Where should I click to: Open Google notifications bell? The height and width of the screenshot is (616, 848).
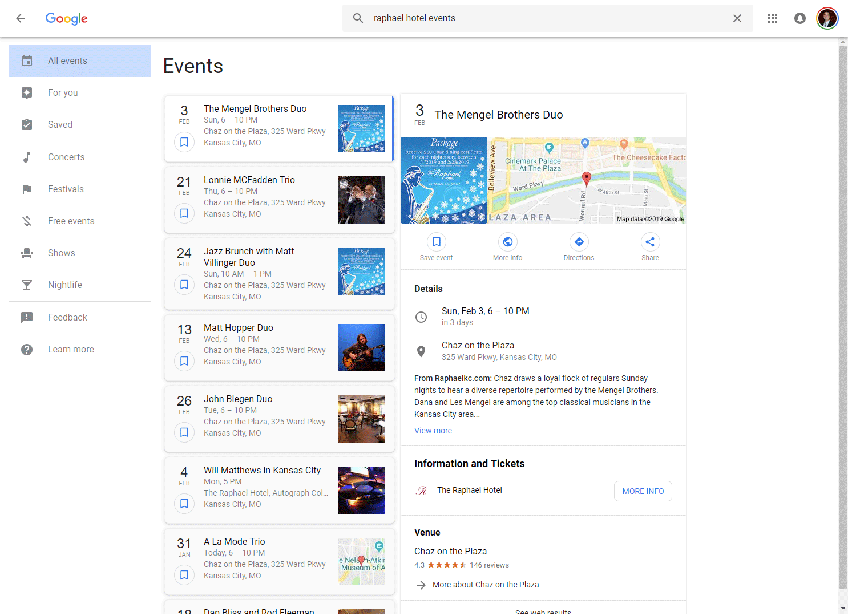click(800, 18)
